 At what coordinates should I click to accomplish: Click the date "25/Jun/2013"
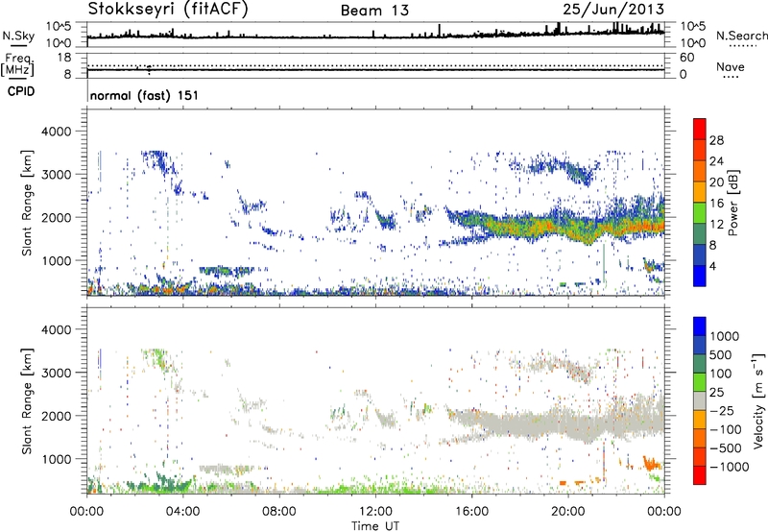(x=613, y=9)
